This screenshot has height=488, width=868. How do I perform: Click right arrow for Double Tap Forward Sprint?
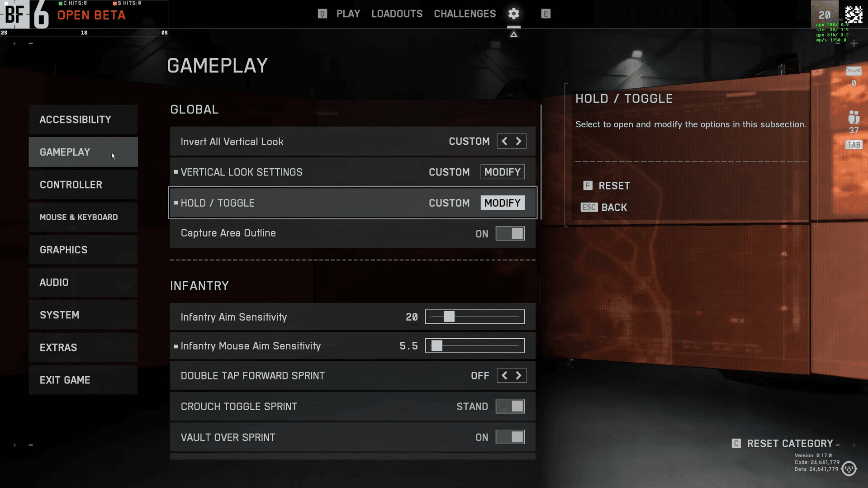(519, 375)
